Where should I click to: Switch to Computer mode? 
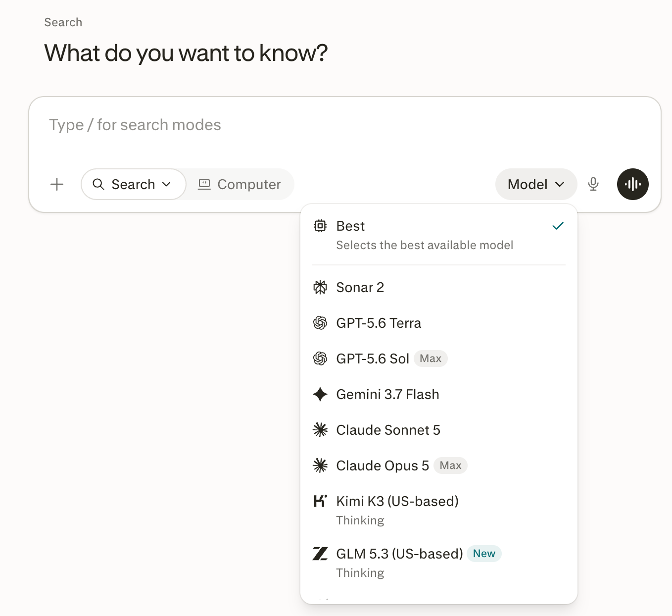pyautogui.click(x=240, y=184)
